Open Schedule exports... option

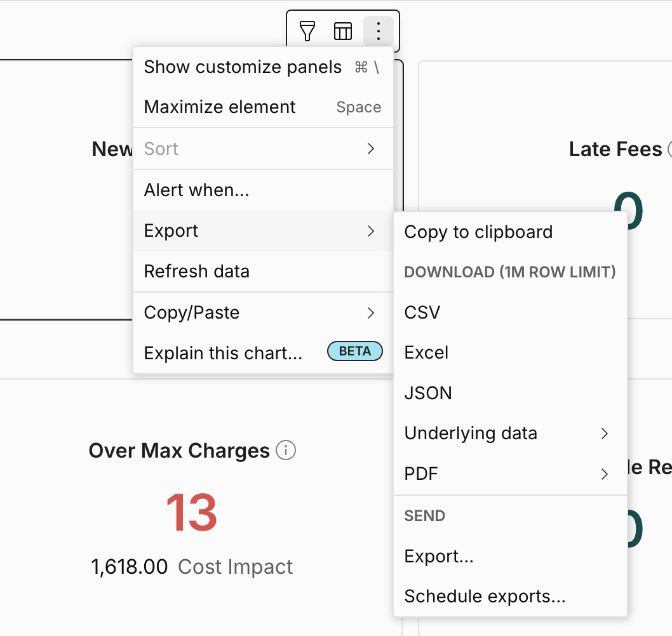pos(510,596)
